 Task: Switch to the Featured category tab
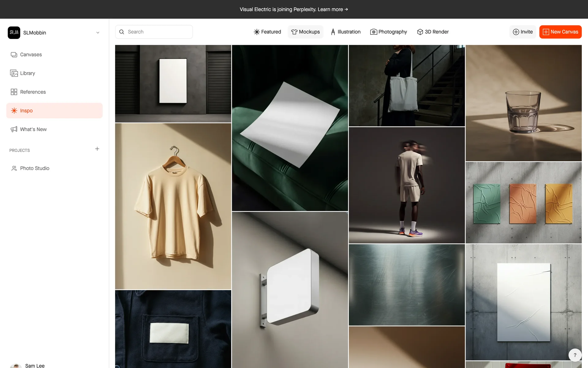(267, 32)
